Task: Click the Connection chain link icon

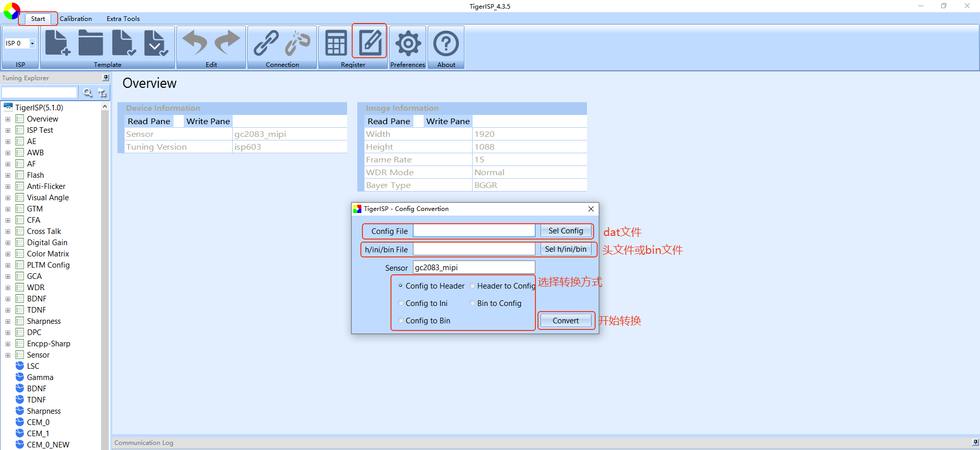Action: point(266,43)
